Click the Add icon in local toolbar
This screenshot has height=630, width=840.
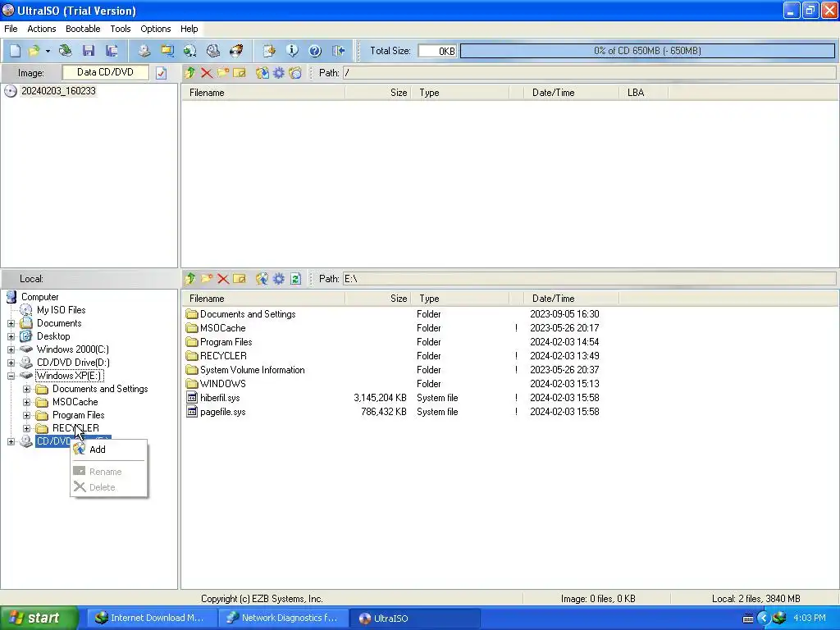click(x=262, y=279)
